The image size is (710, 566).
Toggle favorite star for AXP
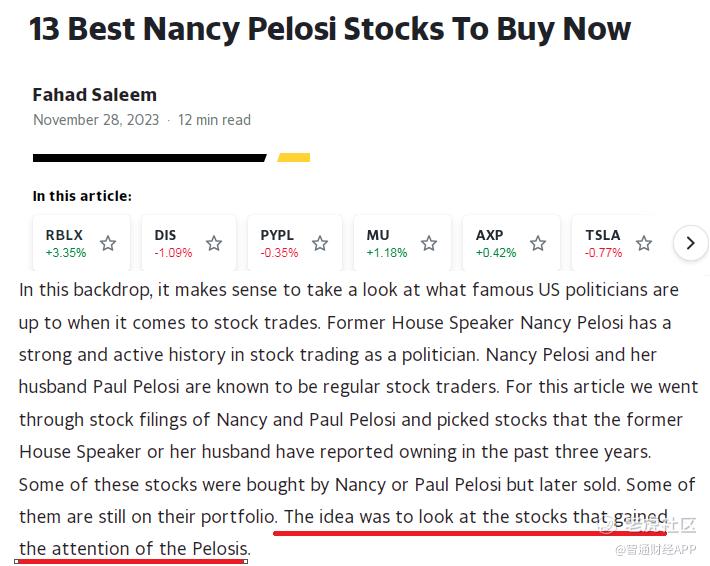coord(538,243)
